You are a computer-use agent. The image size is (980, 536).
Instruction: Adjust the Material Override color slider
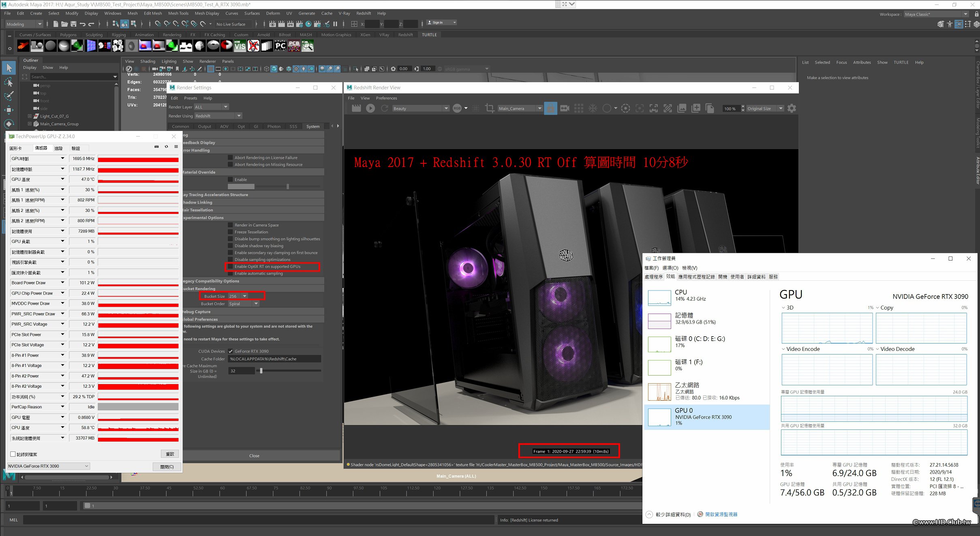[288, 186]
